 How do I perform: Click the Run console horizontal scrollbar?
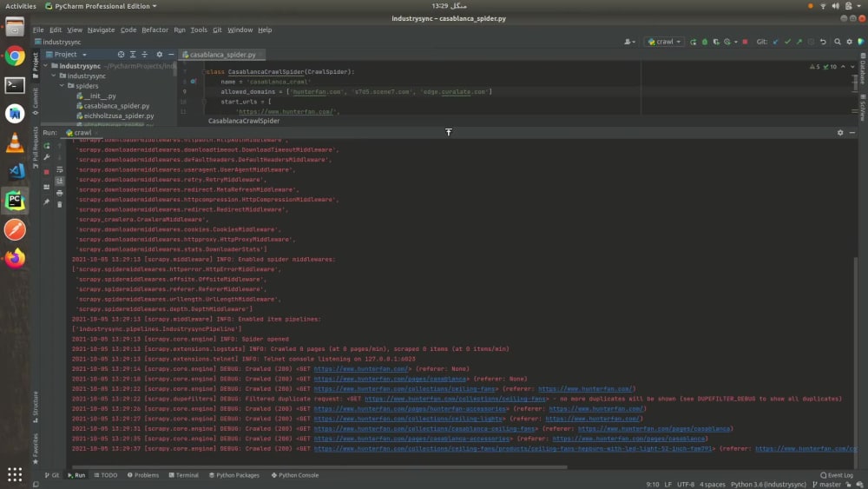319,466
